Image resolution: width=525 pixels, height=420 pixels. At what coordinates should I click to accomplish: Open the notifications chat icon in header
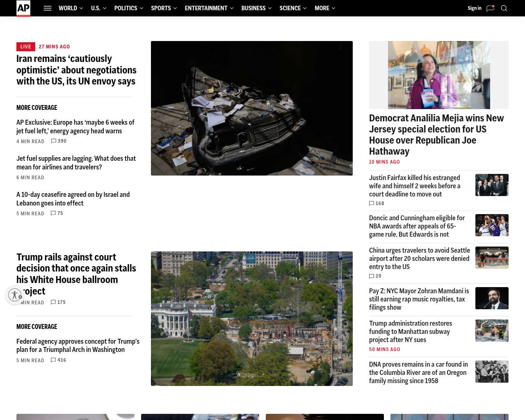490,8
